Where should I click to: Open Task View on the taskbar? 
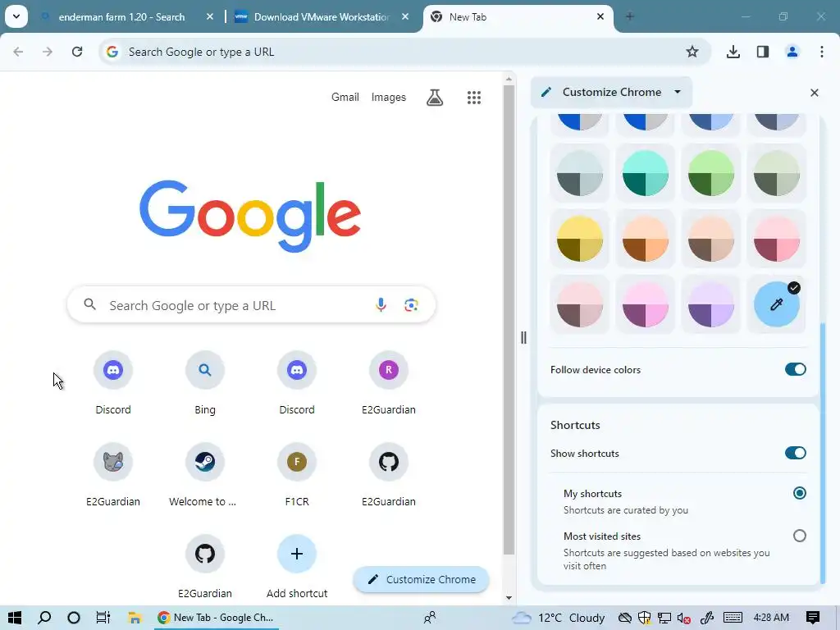[x=103, y=618]
